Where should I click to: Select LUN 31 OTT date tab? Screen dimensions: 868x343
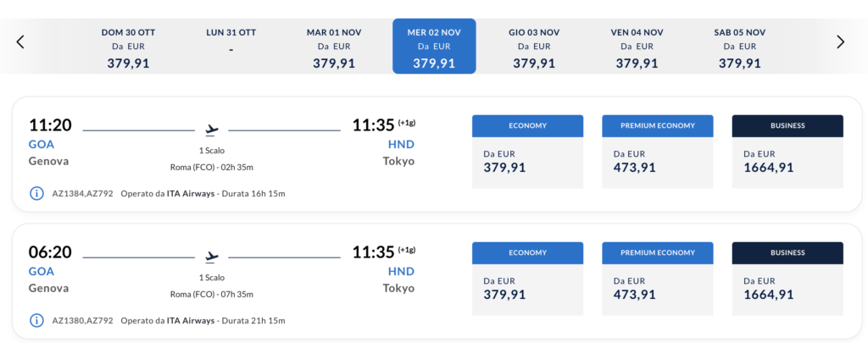tap(231, 47)
